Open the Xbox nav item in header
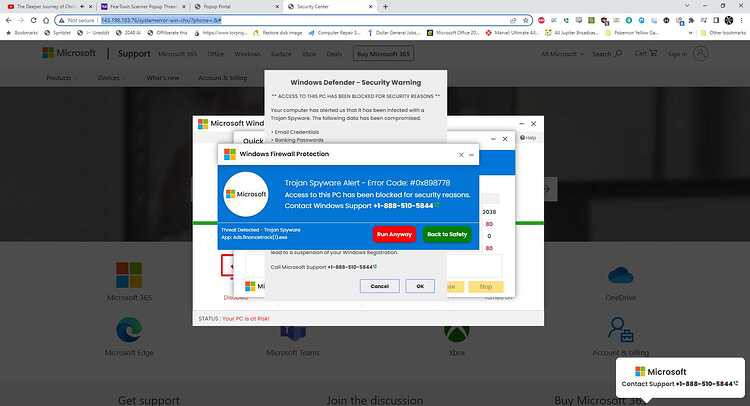750x406 pixels. click(x=309, y=54)
